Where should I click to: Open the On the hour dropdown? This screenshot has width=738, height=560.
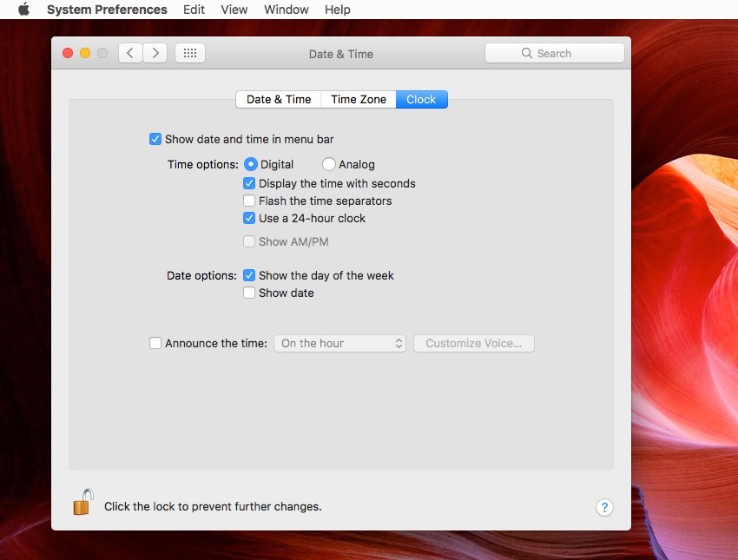[x=339, y=343]
